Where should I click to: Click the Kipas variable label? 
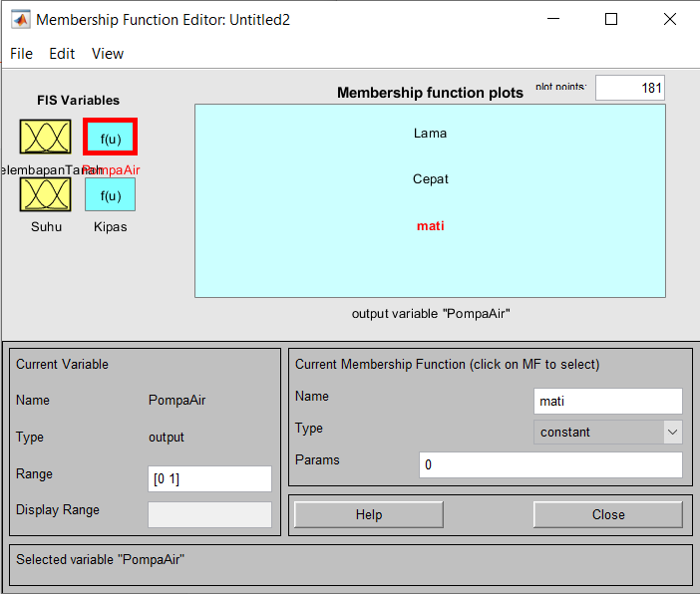(110, 226)
